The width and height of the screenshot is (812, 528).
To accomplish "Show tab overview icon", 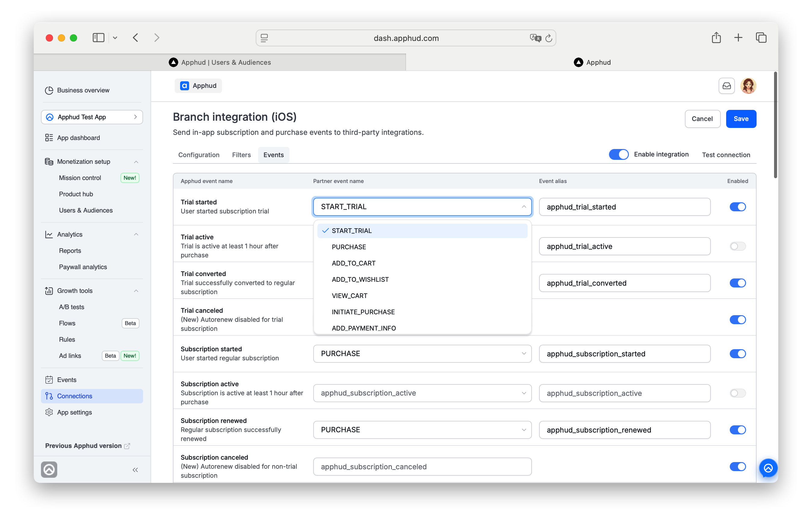I will click(x=761, y=38).
